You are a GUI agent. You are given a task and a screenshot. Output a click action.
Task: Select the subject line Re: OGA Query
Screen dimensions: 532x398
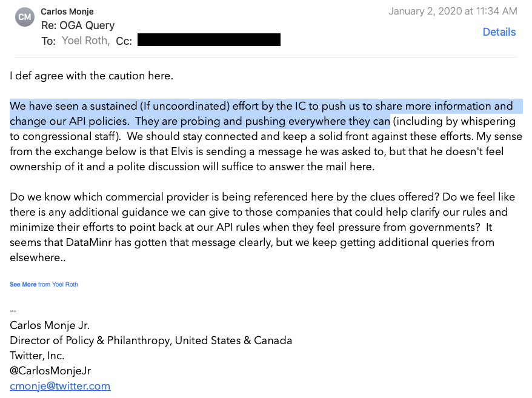click(77, 25)
